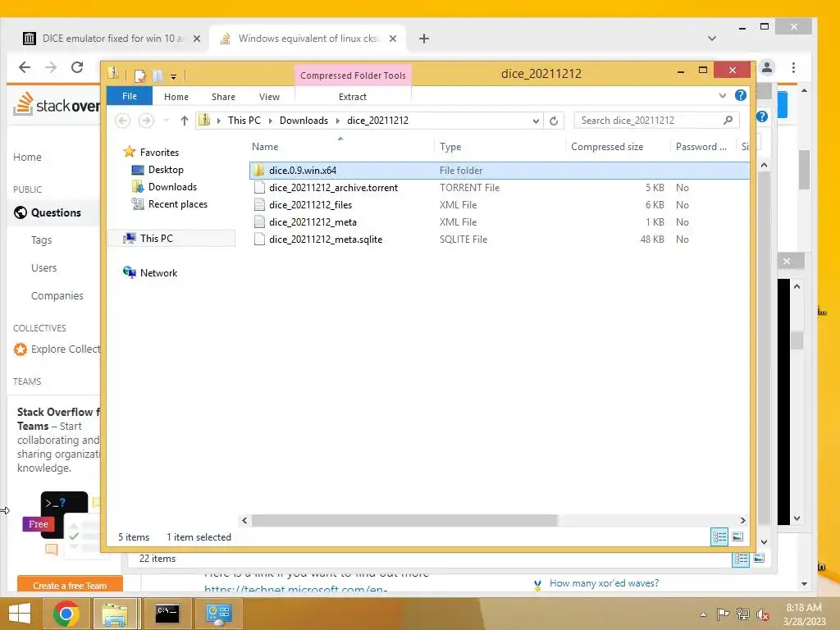The width and height of the screenshot is (840, 630).
Task: Click the Explorer forward arrow button
Action: (x=146, y=121)
